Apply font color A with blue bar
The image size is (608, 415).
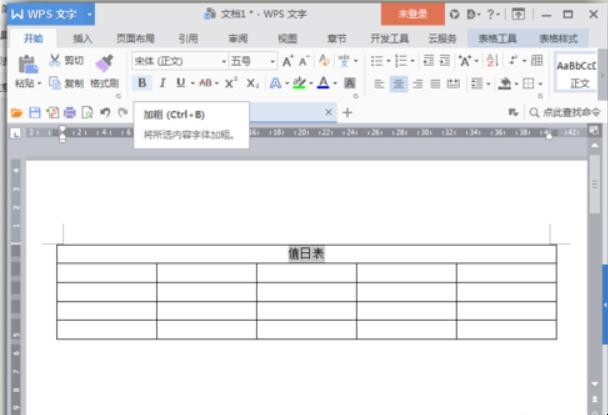coord(323,83)
